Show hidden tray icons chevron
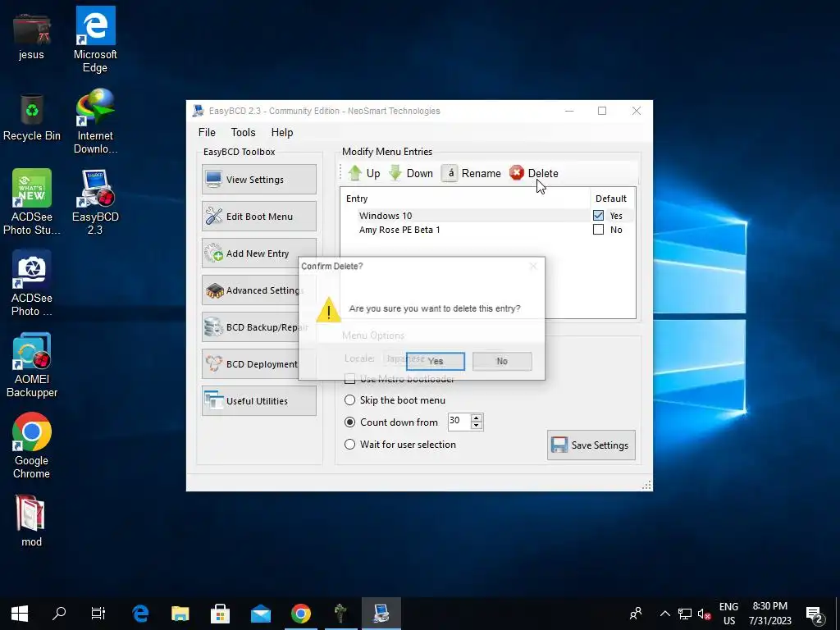Image resolution: width=840 pixels, height=630 pixels. click(x=664, y=614)
